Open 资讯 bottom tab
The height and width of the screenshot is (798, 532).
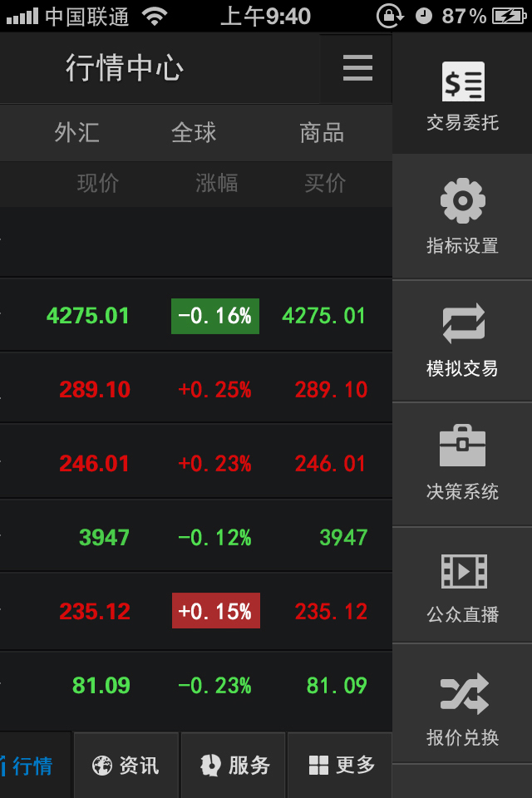(x=126, y=766)
